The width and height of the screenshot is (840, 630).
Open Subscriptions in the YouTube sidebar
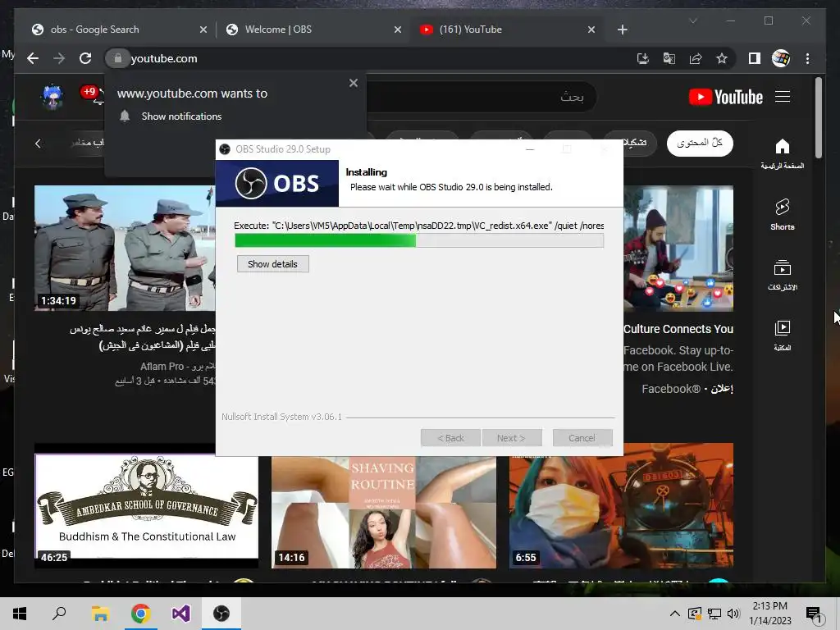pos(782,276)
